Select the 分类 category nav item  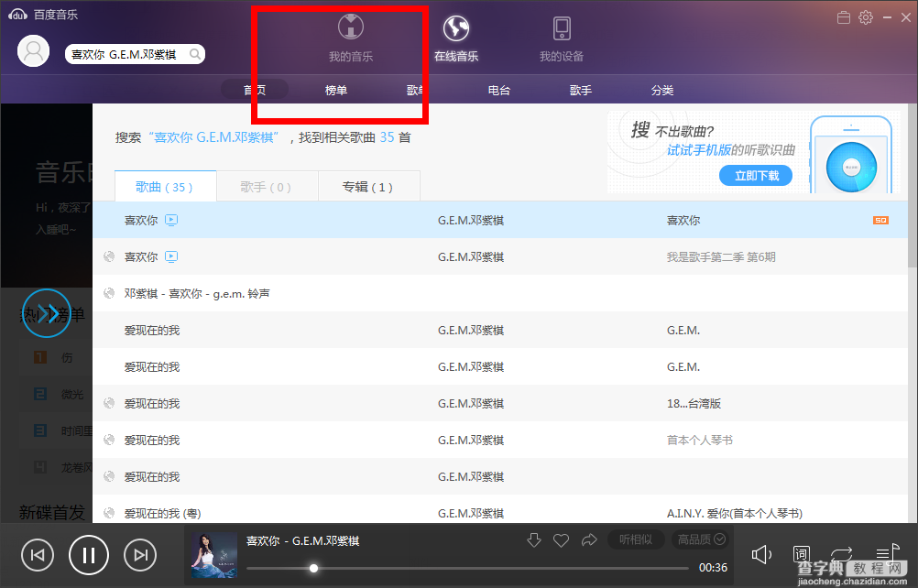pos(662,90)
